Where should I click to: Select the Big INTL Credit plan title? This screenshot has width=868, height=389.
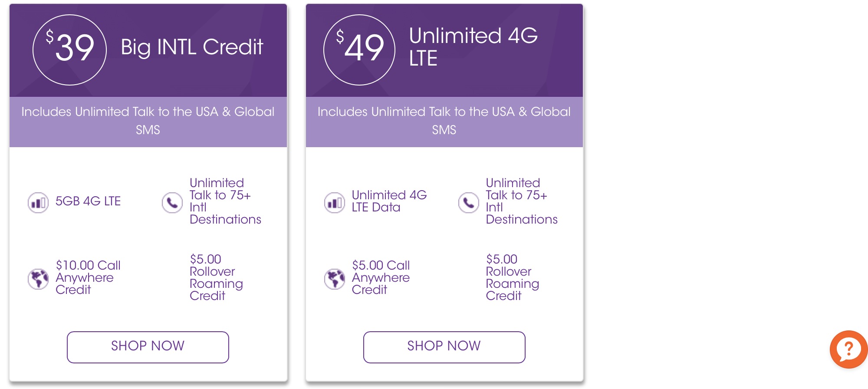pos(192,47)
